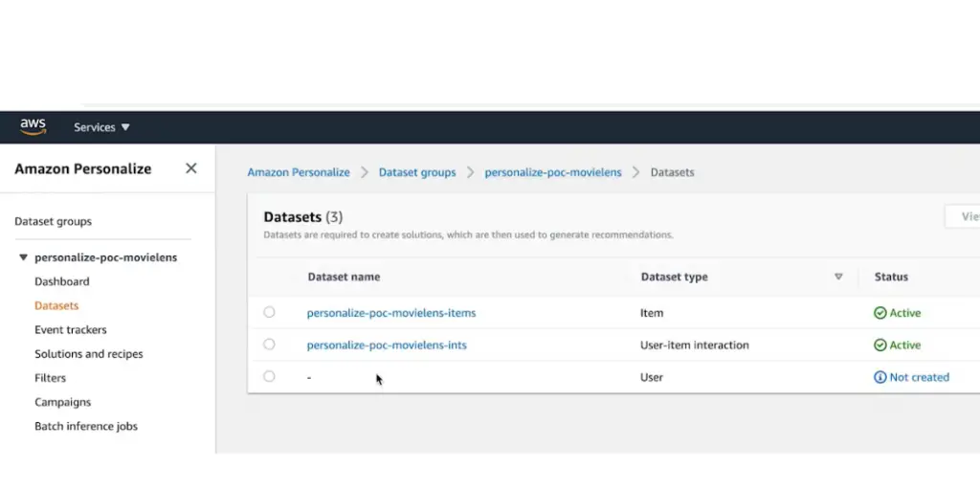Click Dataset groups breadcrumb link
This screenshot has width=980, height=490.
pyautogui.click(x=417, y=172)
